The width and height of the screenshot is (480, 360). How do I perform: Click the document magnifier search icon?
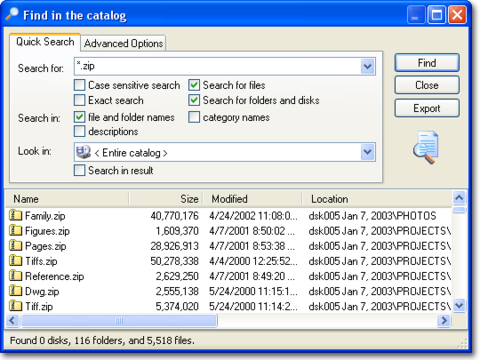point(426,147)
